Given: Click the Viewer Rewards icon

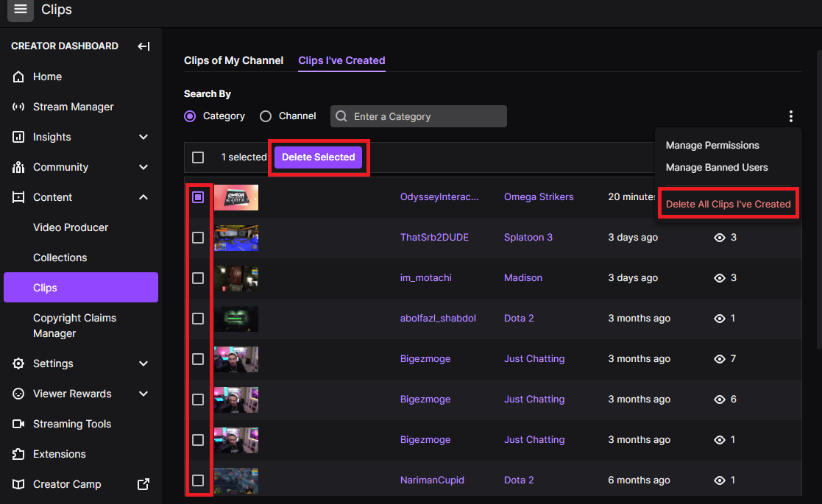Looking at the screenshot, I should click(x=18, y=394).
